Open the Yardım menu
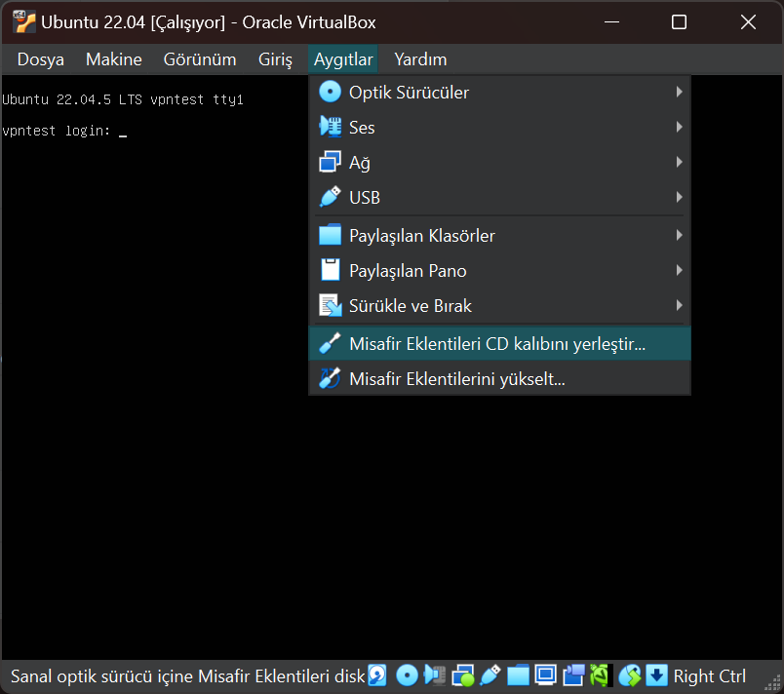The height and width of the screenshot is (694, 784). (x=420, y=59)
